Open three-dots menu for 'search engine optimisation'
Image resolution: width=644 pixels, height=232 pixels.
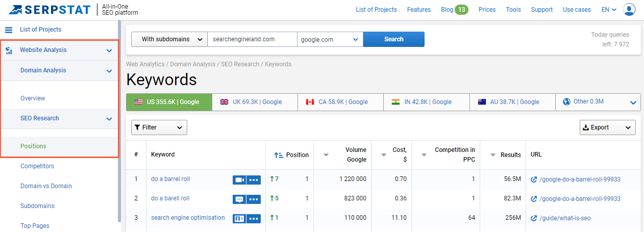(254, 218)
